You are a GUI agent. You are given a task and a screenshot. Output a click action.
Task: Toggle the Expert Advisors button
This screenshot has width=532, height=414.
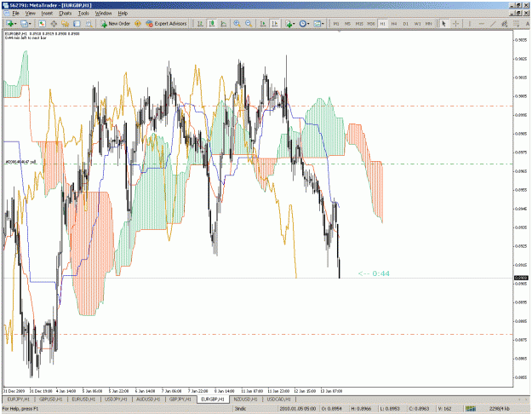[166, 24]
